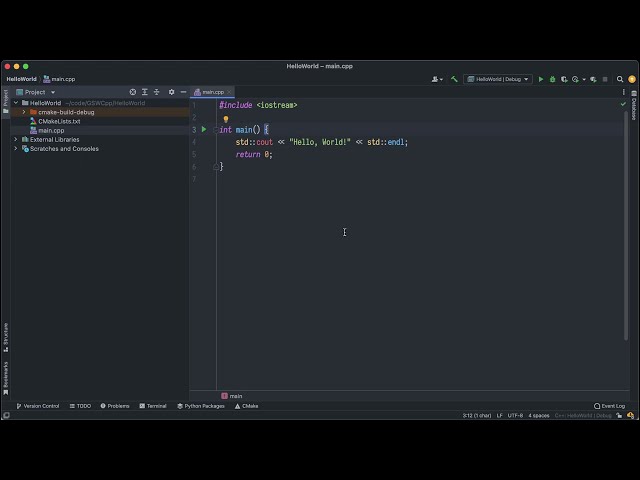Click the 3:12 caret position indicator
The height and width of the screenshot is (480, 640).
pos(477,416)
